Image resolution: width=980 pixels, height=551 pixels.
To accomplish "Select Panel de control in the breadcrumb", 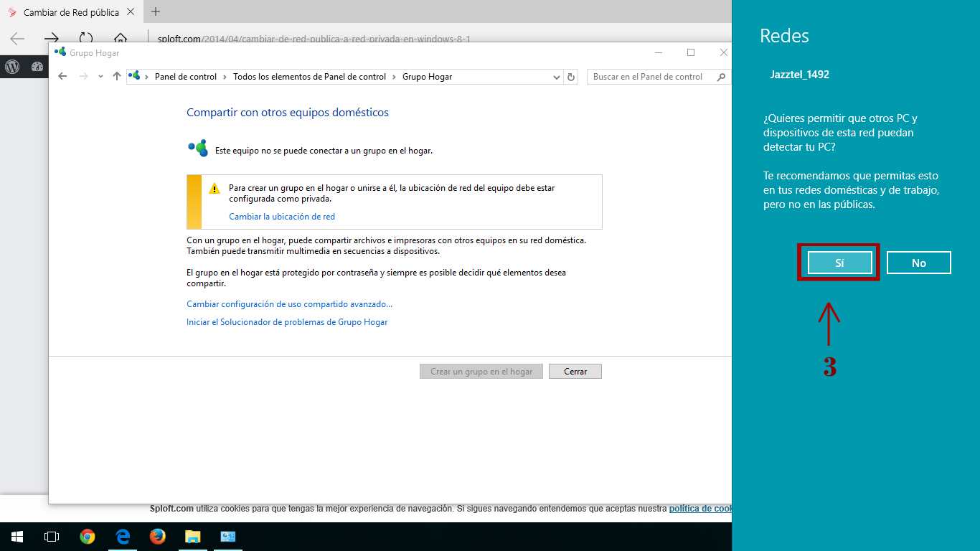I will coord(186,77).
